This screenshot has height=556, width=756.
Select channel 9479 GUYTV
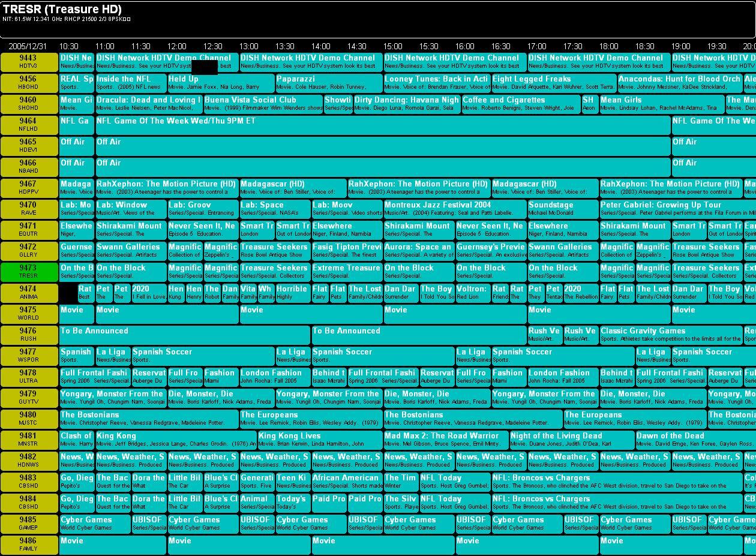click(x=29, y=398)
